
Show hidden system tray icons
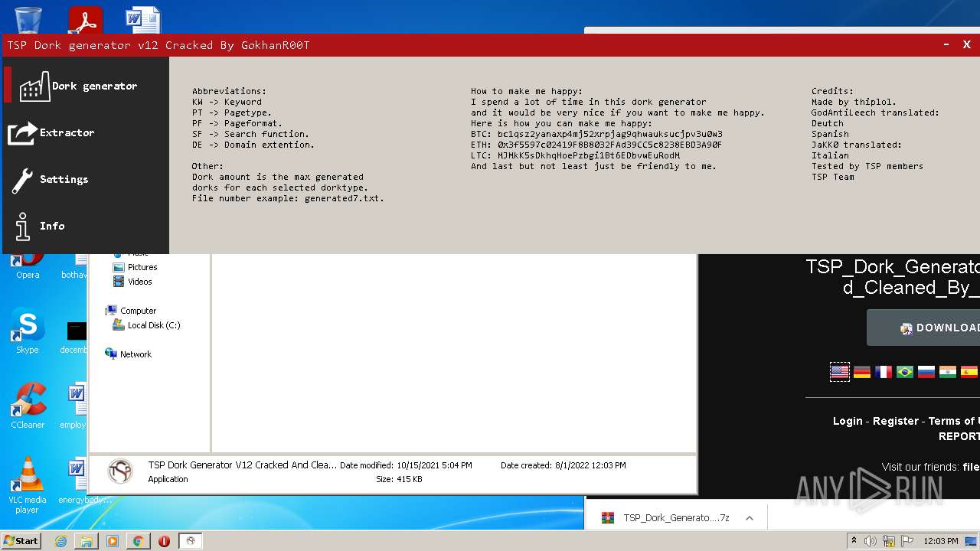pyautogui.click(x=854, y=541)
